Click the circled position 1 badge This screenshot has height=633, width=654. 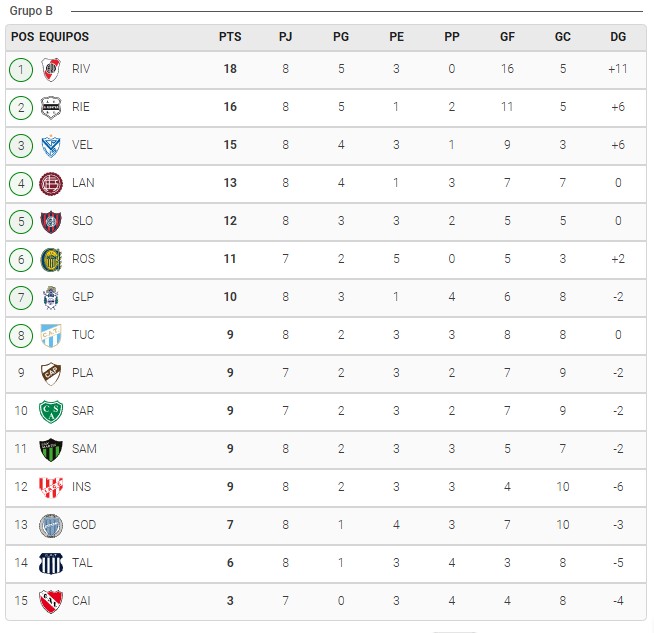[21, 70]
